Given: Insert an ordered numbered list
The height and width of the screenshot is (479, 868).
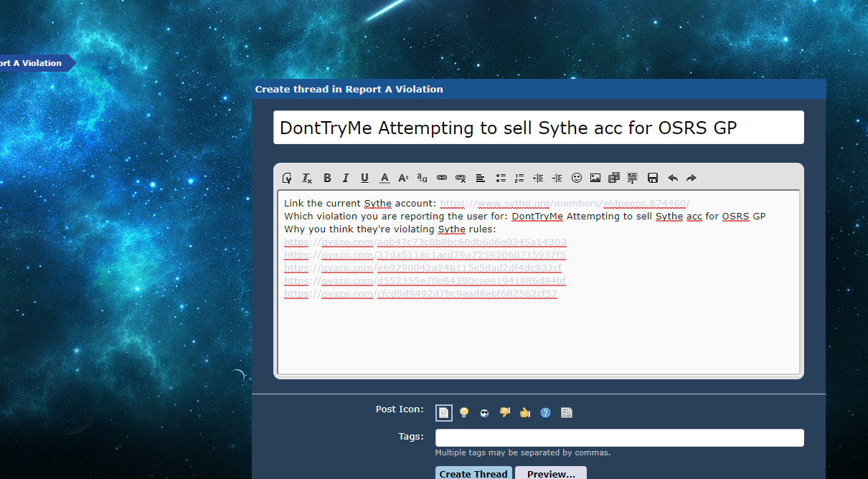Looking at the screenshot, I should coord(519,178).
